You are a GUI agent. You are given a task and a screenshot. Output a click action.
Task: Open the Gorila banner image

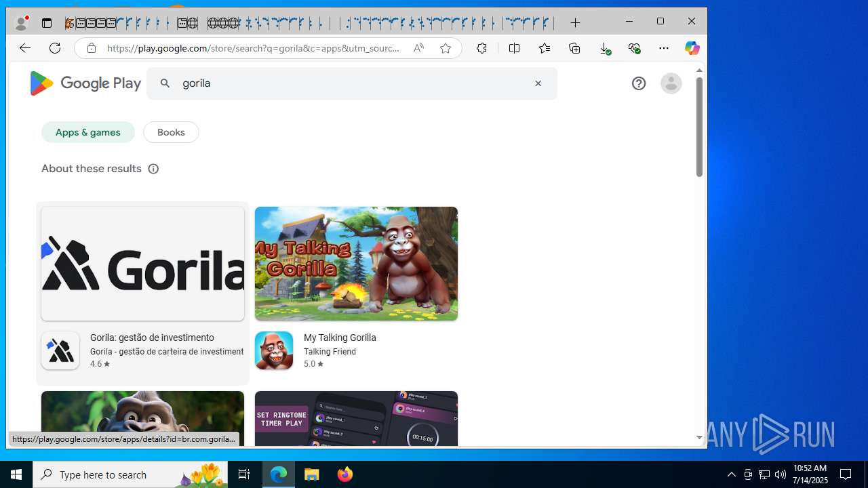tap(142, 264)
